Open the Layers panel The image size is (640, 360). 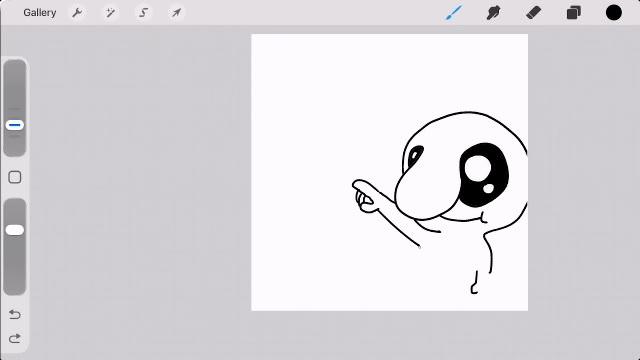coord(573,13)
